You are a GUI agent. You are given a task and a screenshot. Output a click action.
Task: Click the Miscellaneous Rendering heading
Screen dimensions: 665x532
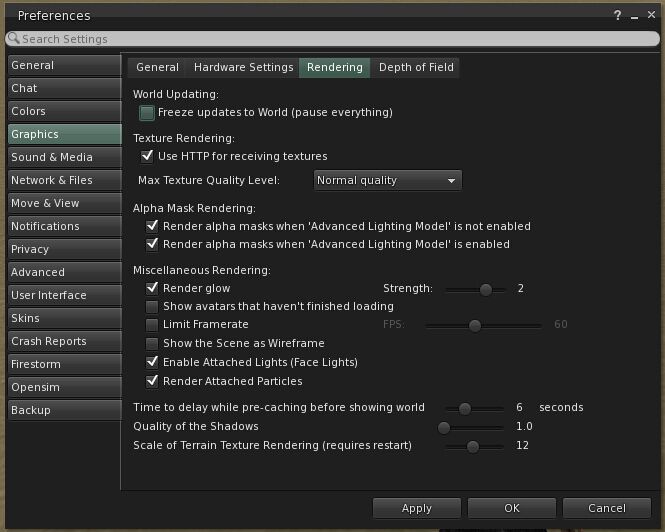coord(201,270)
